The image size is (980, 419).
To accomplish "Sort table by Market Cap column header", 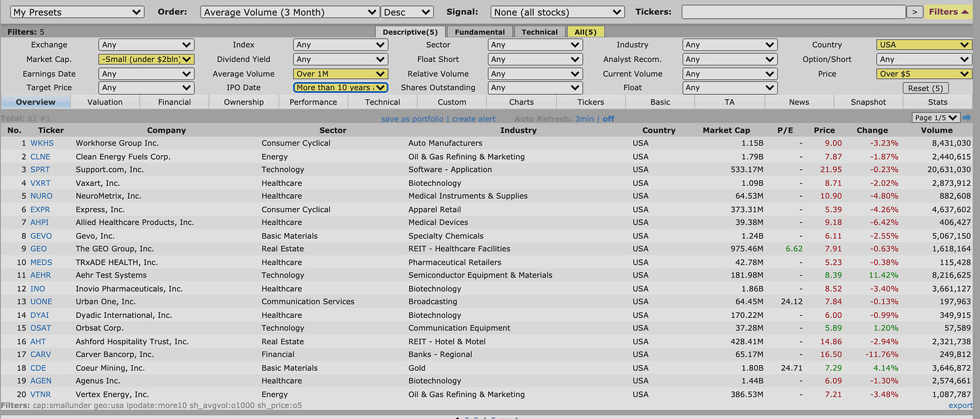I will coord(726,131).
